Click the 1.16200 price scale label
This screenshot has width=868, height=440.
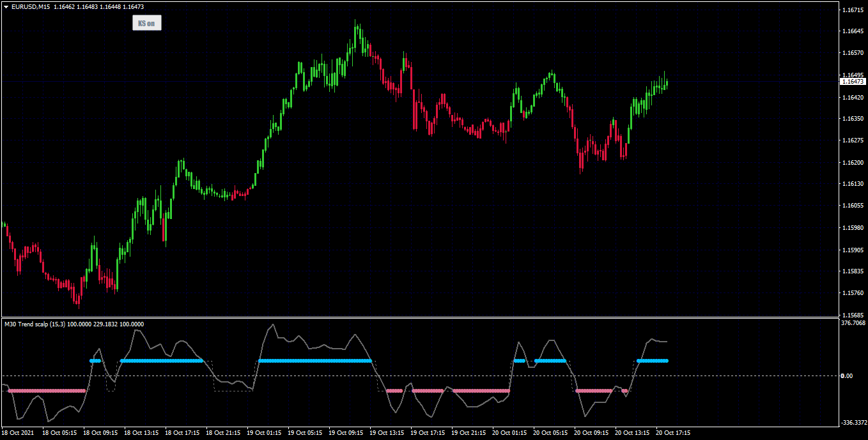coord(851,162)
